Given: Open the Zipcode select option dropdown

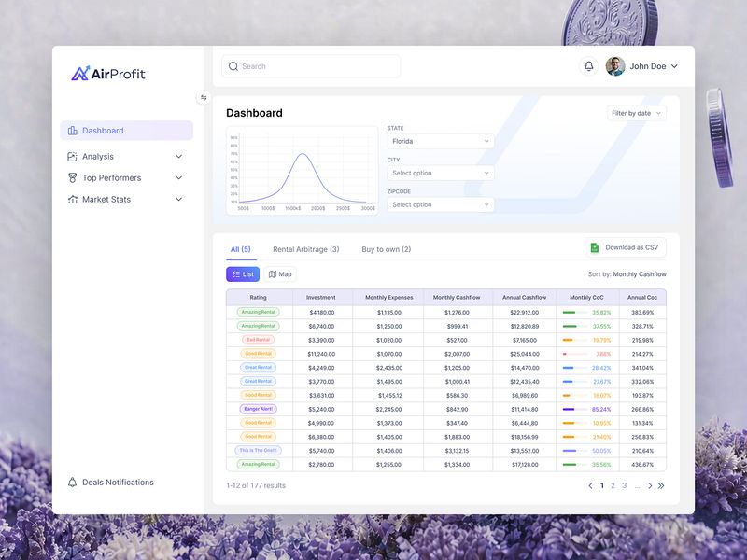Looking at the screenshot, I should coord(441,204).
